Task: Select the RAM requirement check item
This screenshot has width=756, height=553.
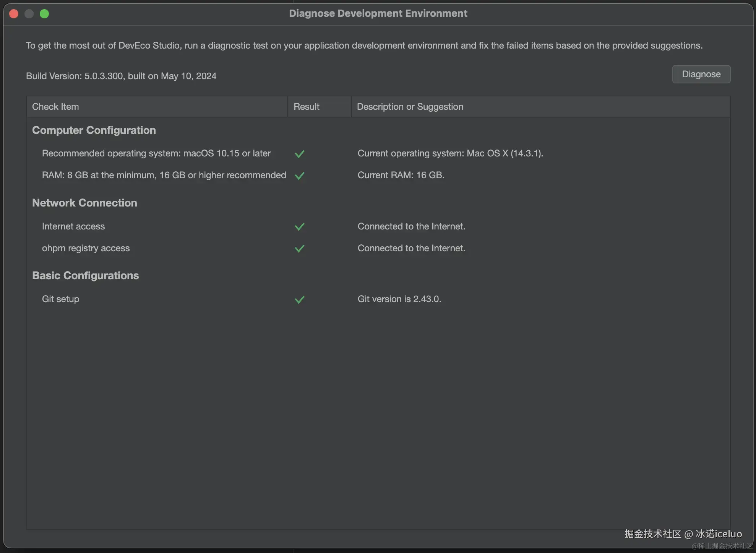Action: pos(164,175)
